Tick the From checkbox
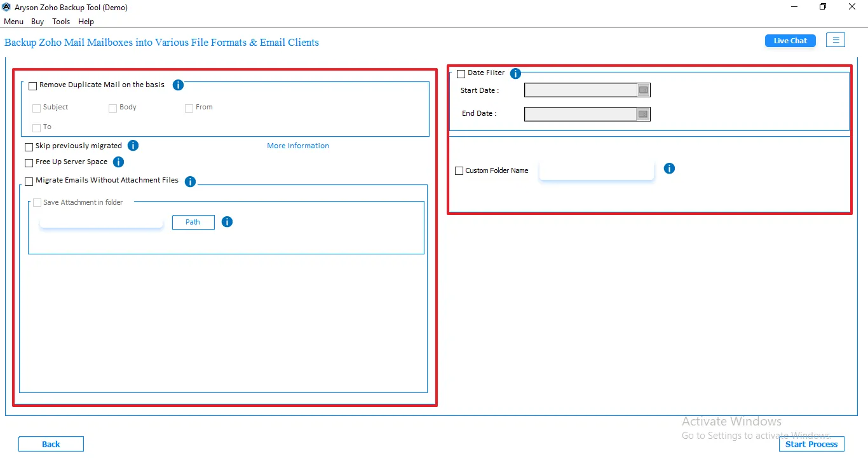868x463 pixels. coord(189,108)
